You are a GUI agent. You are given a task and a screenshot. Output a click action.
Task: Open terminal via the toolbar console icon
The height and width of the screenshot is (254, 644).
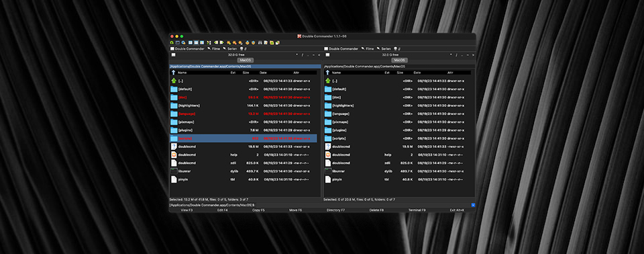pyautogui.click(x=177, y=42)
